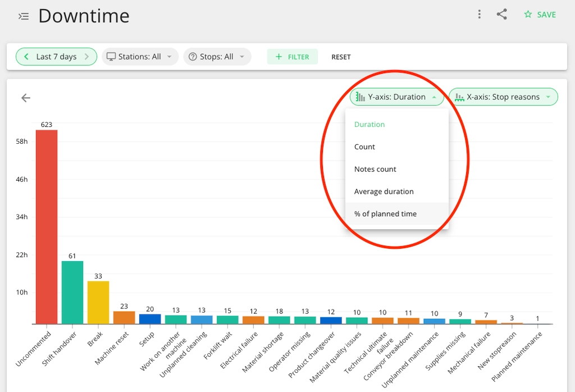Screen dimensions: 575x392
Task: Click the 'Mechanical failure' axis label
Action: 469,352
